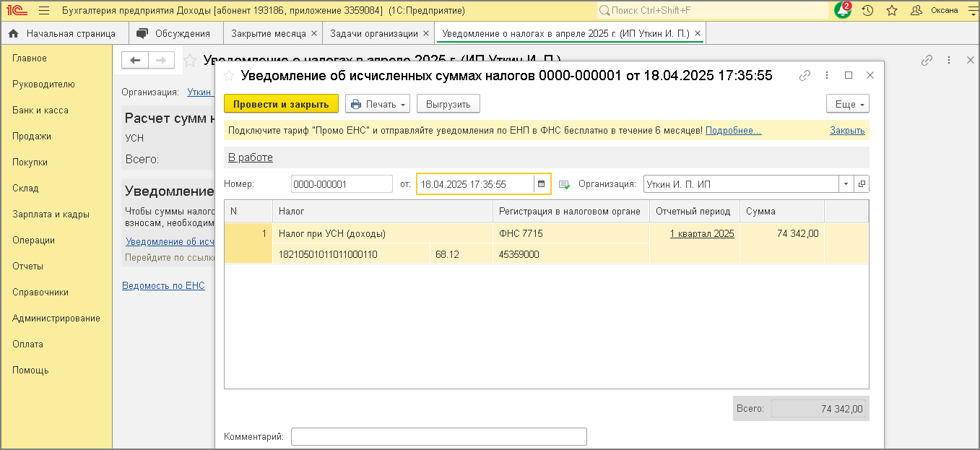980x450 pixels.
Task: Open Продажи section
Action: (32, 137)
